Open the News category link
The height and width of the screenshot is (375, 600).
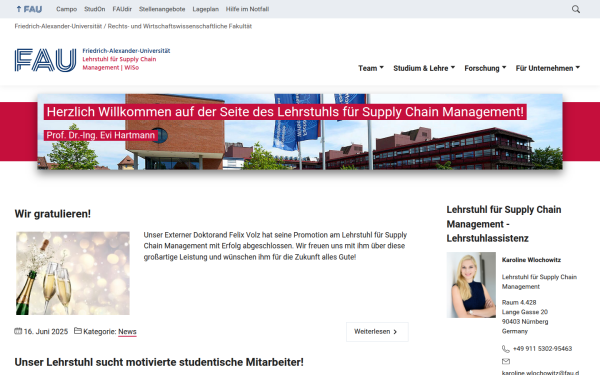coord(127,332)
